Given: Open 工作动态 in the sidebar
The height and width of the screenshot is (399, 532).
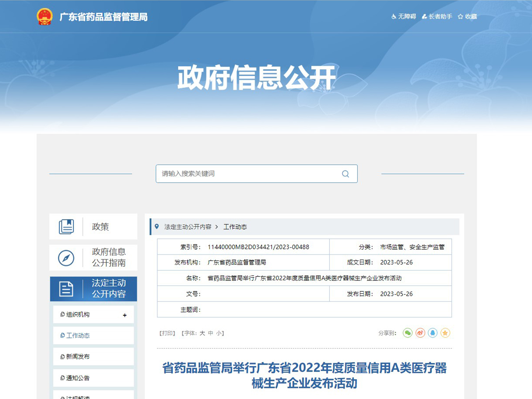Looking at the screenshot, I should point(78,335).
